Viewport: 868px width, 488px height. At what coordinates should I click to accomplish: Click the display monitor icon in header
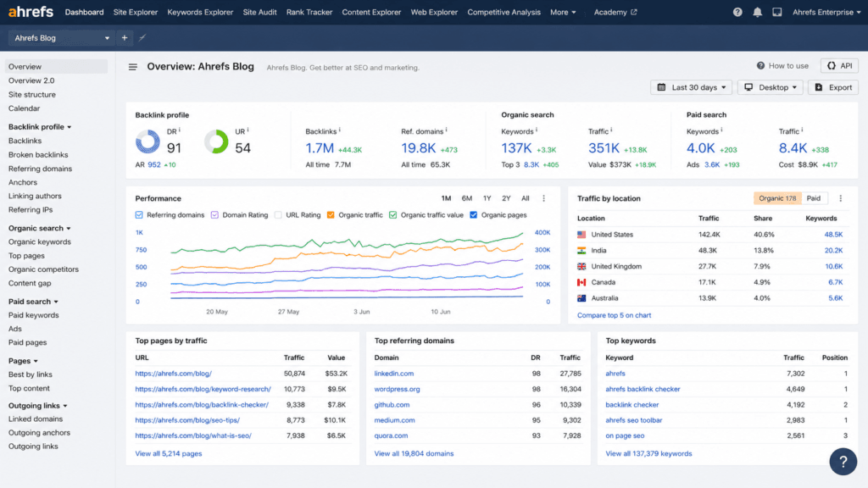pos(777,12)
